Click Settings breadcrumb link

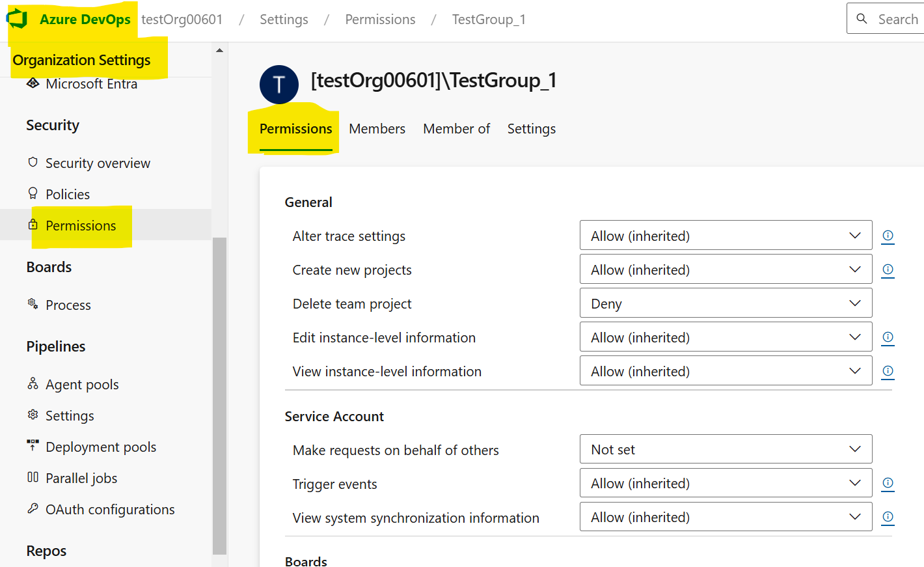click(284, 20)
